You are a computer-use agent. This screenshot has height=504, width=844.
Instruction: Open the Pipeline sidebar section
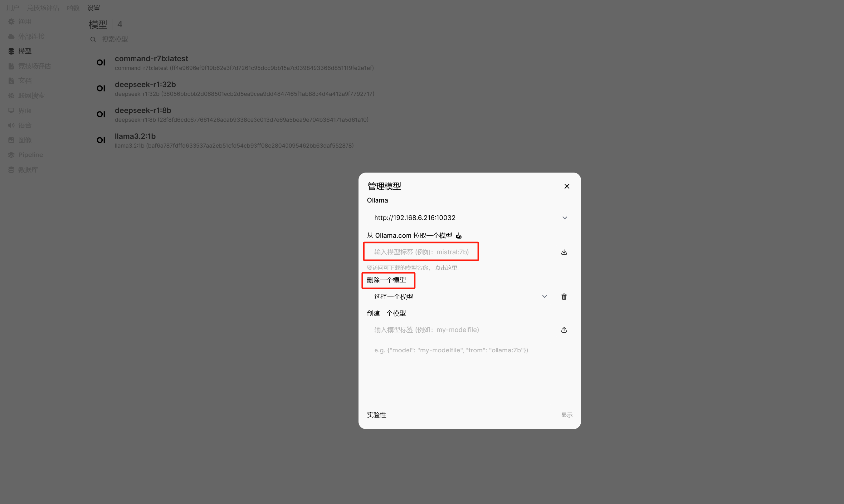pyautogui.click(x=31, y=155)
